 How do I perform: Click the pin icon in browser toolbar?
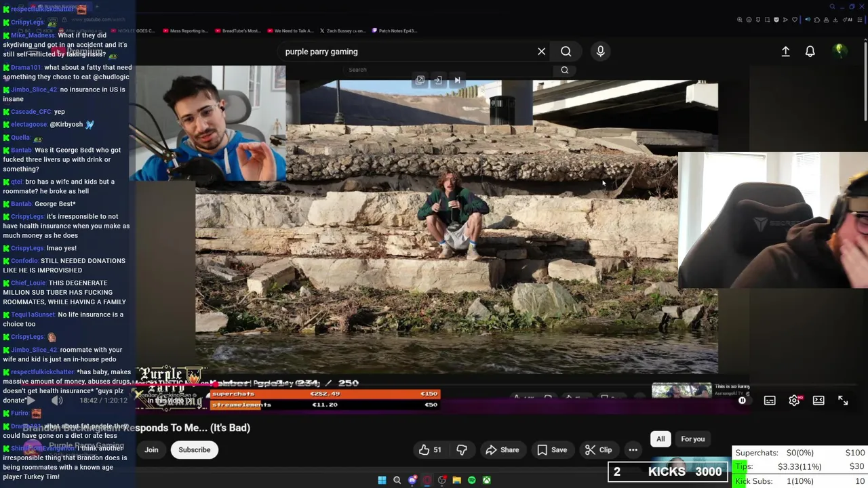pos(758,20)
